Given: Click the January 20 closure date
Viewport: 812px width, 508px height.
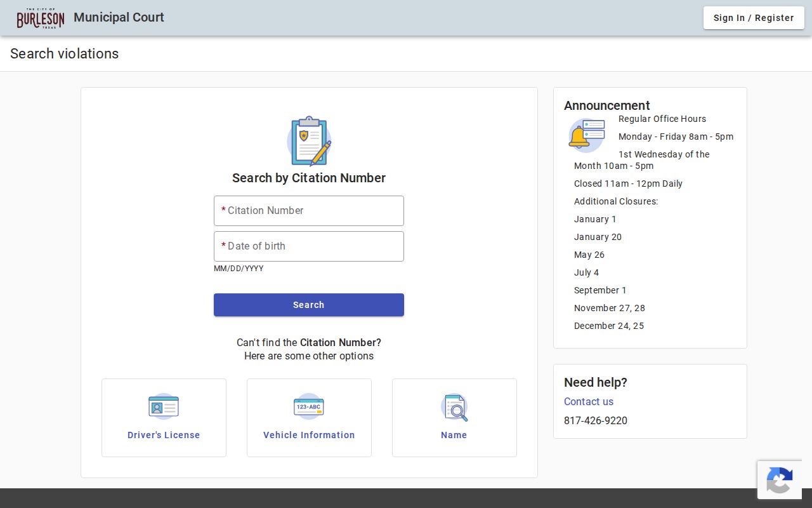Looking at the screenshot, I should tap(598, 237).
